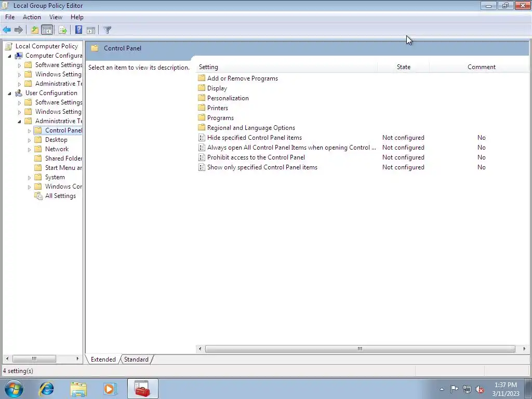Click the Export List toolbar icon
The width and height of the screenshot is (532, 399).
[x=62, y=30]
